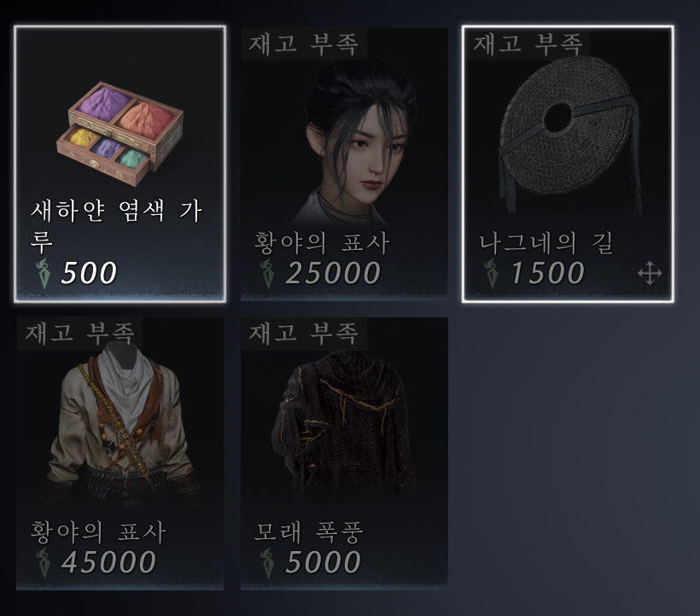Viewport: 700px width, 616px height.
Task: Click the four-arrow move icon on hat card
Action: 650,273
